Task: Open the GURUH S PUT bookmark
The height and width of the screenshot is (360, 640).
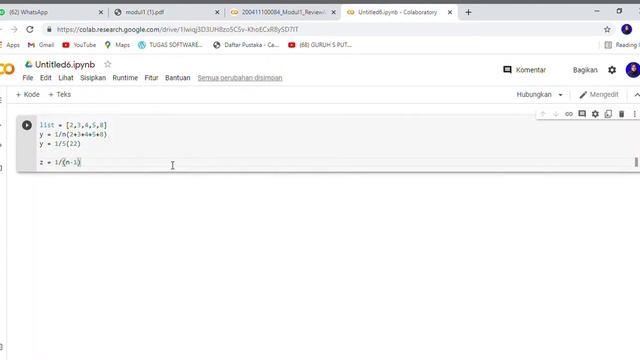Action: (x=320, y=45)
